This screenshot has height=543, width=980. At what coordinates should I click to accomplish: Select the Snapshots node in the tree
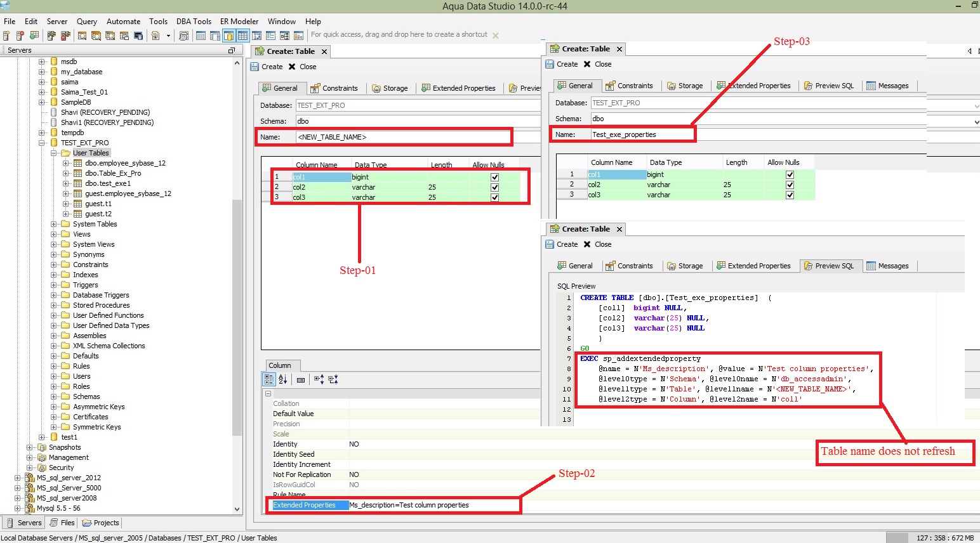pos(65,447)
